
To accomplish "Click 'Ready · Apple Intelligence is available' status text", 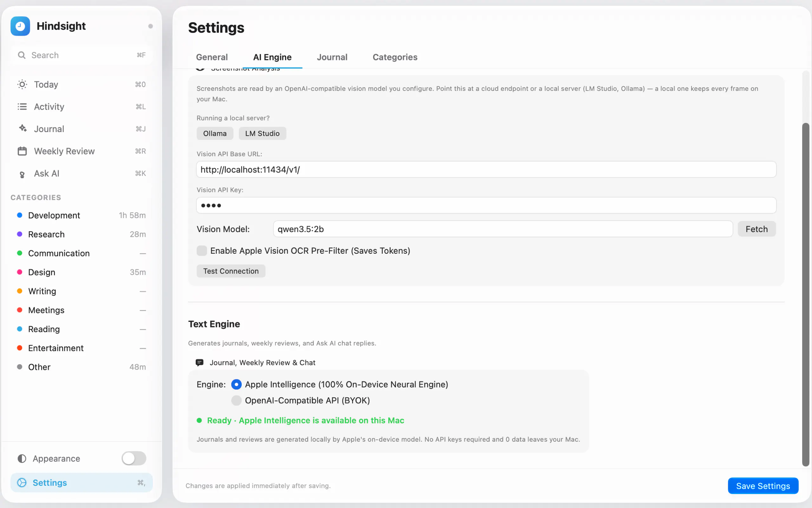I will coord(305,420).
